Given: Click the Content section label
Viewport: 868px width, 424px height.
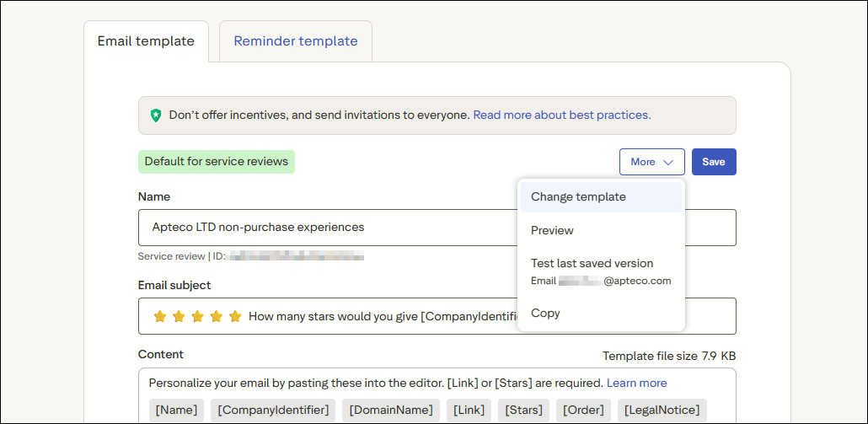Looking at the screenshot, I should (x=160, y=354).
